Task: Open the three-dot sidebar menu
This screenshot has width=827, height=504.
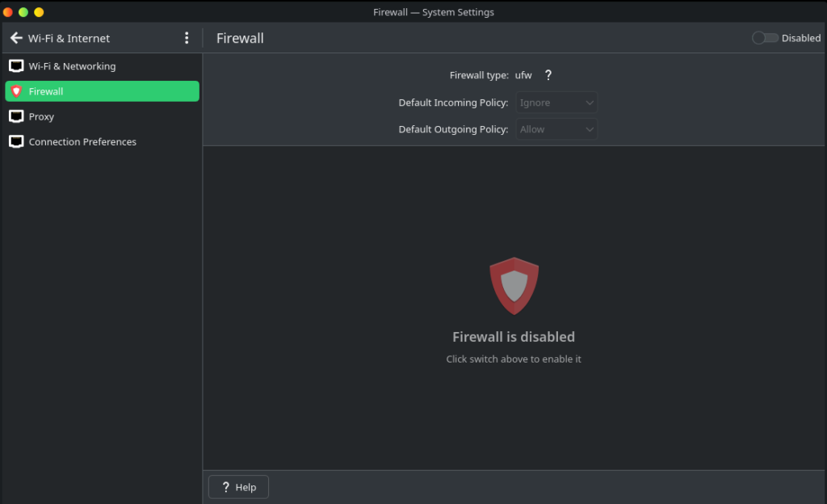Action: coord(187,38)
